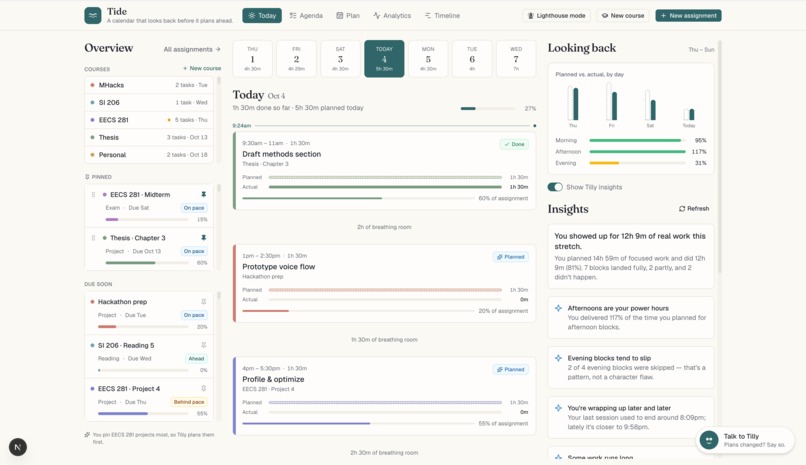Select the MHacks course row
Viewport: 806px width, 465px height.
[x=149, y=85]
